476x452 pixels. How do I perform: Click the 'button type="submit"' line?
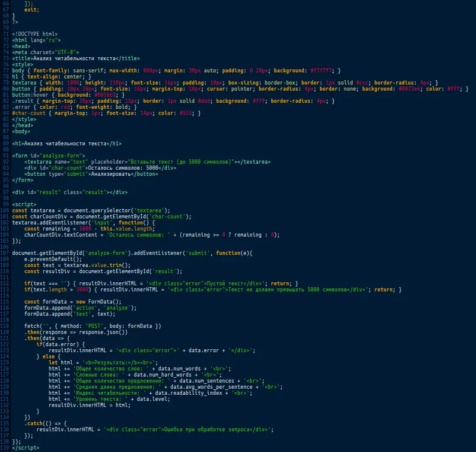coord(91,174)
